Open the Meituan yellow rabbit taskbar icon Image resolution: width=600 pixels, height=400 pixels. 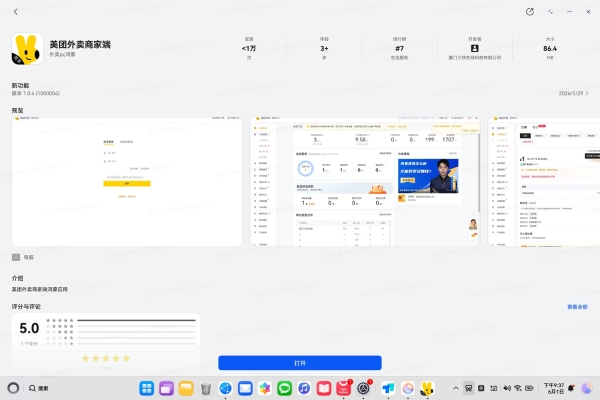427,389
